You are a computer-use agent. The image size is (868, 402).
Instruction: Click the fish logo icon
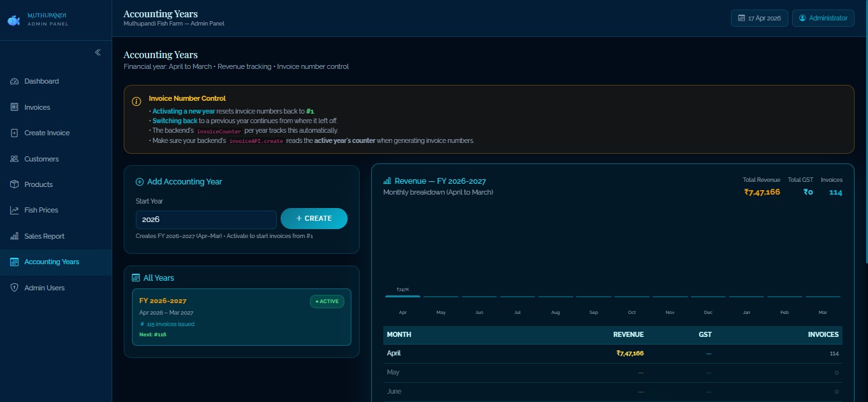14,20
